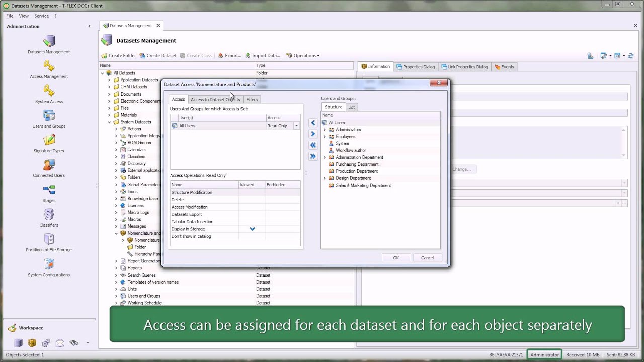The height and width of the screenshot is (362, 644).
Task: Toggle Allowed for Structure Modification
Action: click(252, 192)
